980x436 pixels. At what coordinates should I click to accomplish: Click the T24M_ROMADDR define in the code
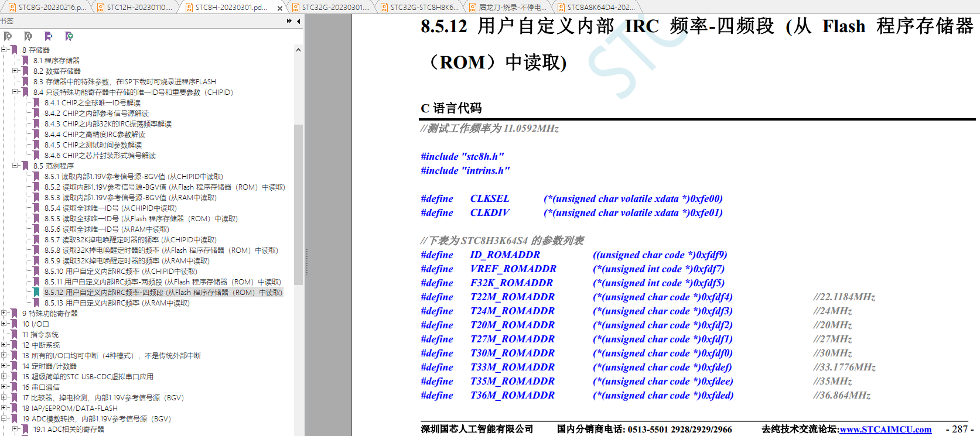pos(513,311)
